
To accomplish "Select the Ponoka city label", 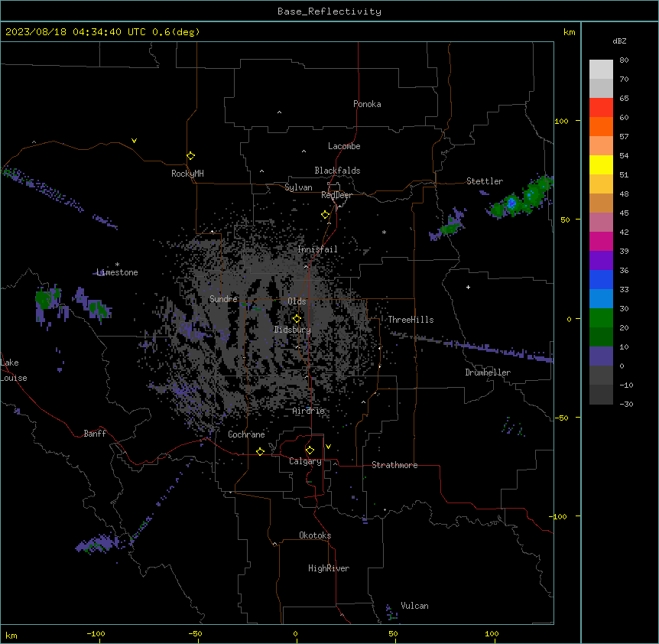I will coord(367,104).
